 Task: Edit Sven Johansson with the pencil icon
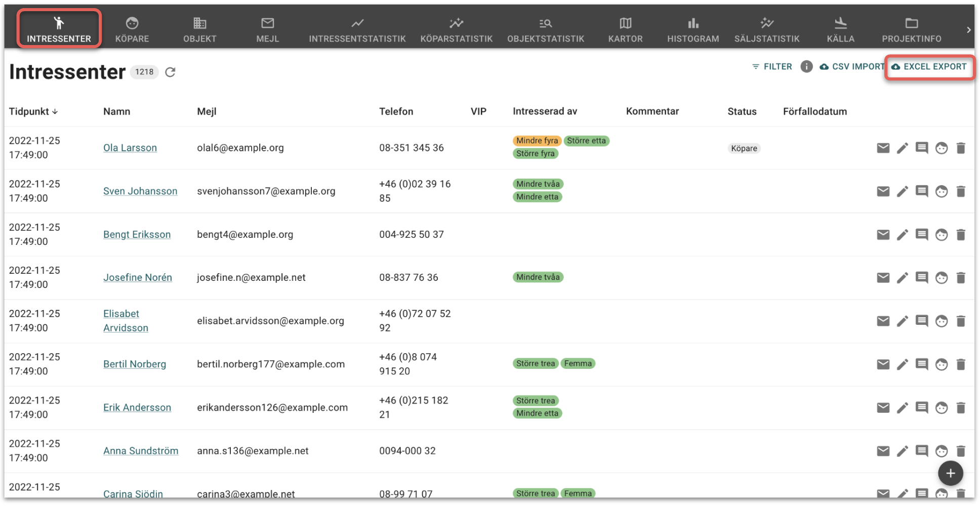(902, 192)
